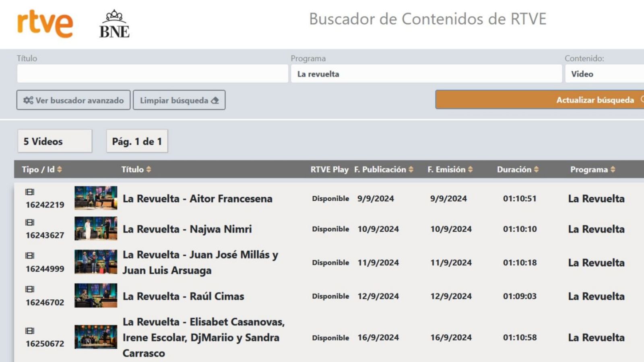Screen dimensions: 644x362
Task: Click the film strip icon beside ID 16250672
Action: pos(29,330)
